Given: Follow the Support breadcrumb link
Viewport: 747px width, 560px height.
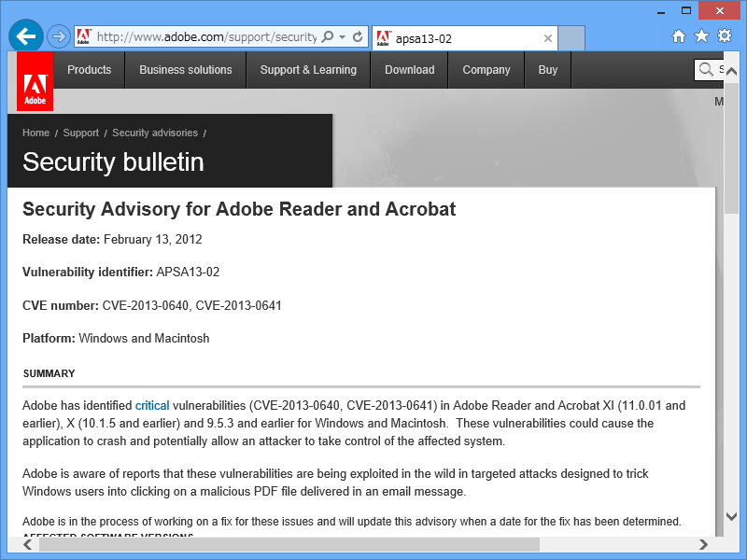Looking at the screenshot, I should pos(81,133).
